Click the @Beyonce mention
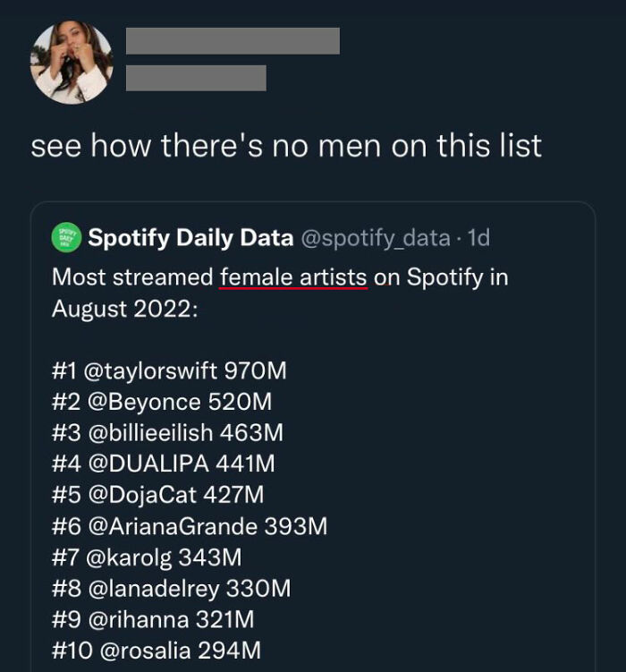This screenshot has height=672, width=626. click(x=143, y=402)
